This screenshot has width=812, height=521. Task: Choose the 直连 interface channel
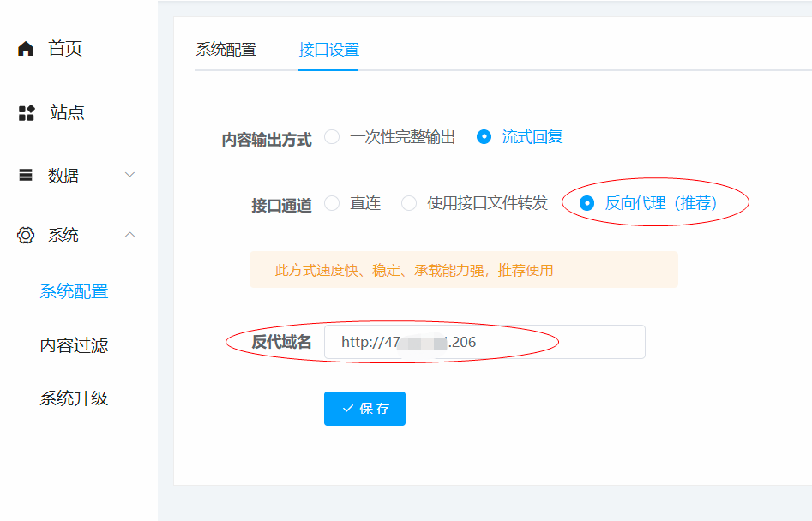(332, 203)
